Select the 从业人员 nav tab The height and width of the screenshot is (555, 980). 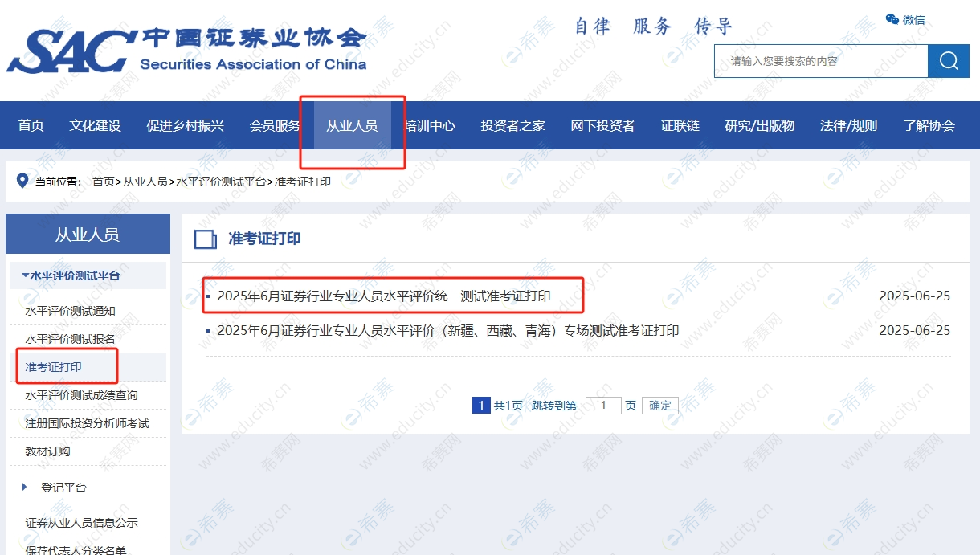(x=352, y=125)
